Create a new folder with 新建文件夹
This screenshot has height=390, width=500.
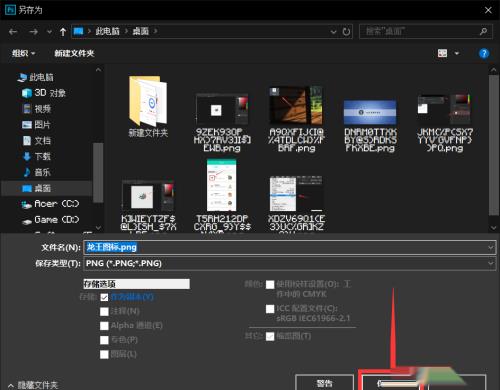coord(74,53)
